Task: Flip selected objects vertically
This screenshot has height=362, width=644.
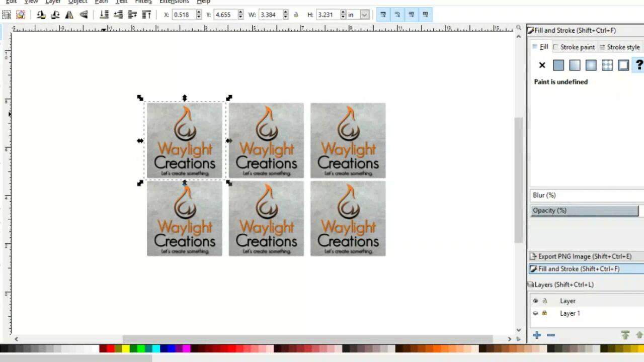Action: tap(84, 15)
